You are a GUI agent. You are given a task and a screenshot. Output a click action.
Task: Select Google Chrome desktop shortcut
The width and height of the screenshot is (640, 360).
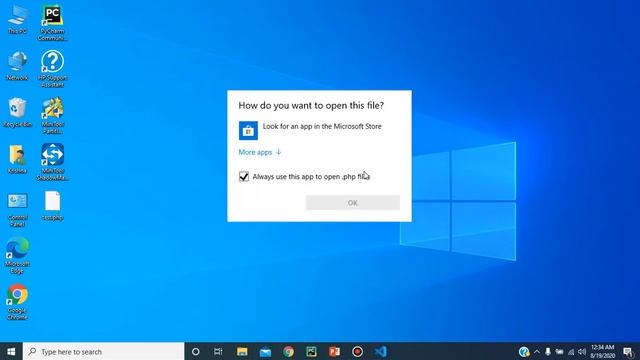click(x=17, y=302)
